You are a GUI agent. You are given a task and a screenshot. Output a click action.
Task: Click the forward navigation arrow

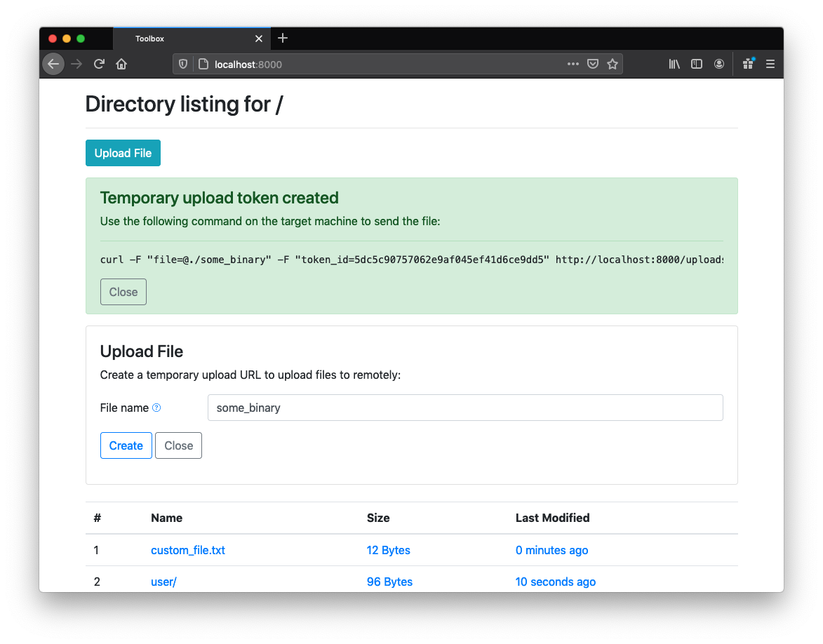tap(76, 64)
